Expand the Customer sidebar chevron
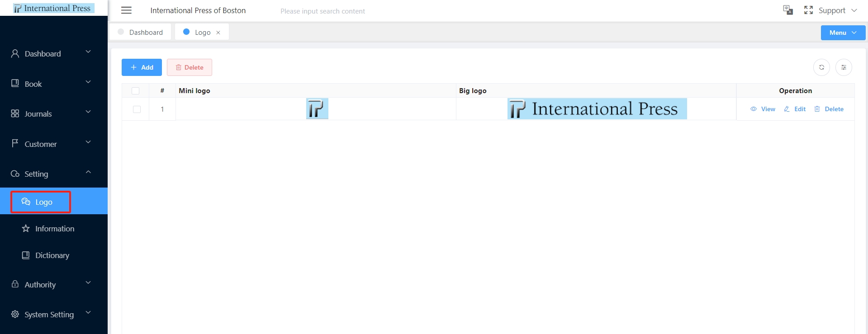The width and height of the screenshot is (868, 334). pos(88,142)
